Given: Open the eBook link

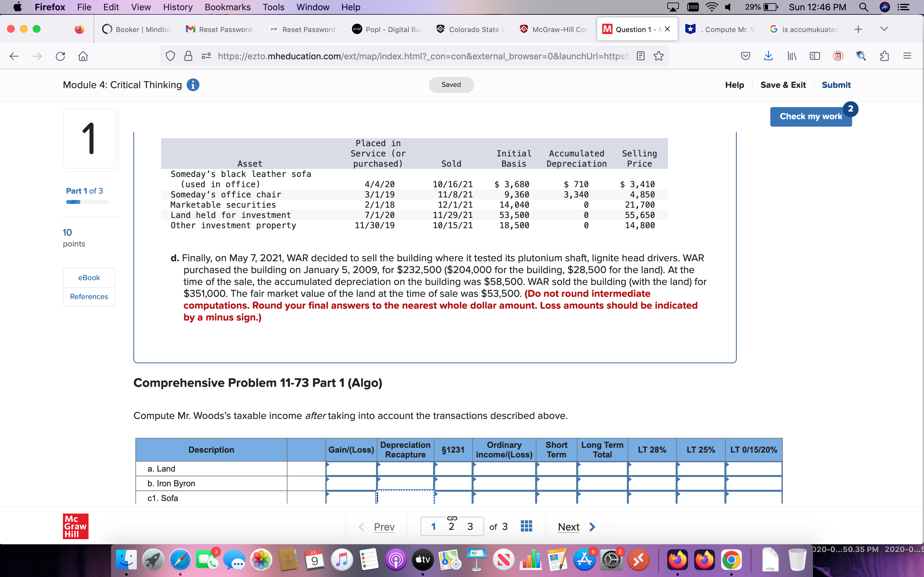Looking at the screenshot, I should 89,277.
